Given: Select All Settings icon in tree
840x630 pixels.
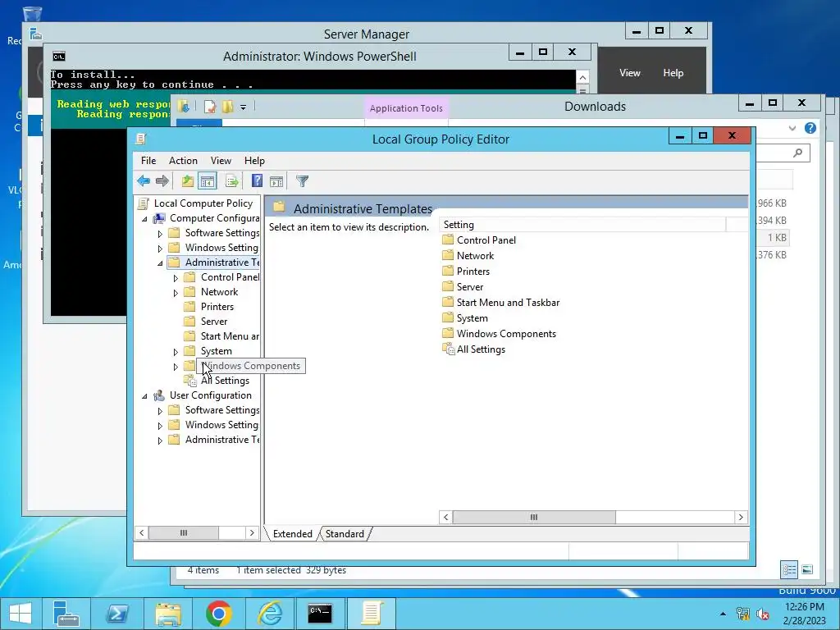Looking at the screenshot, I should coord(190,381).
